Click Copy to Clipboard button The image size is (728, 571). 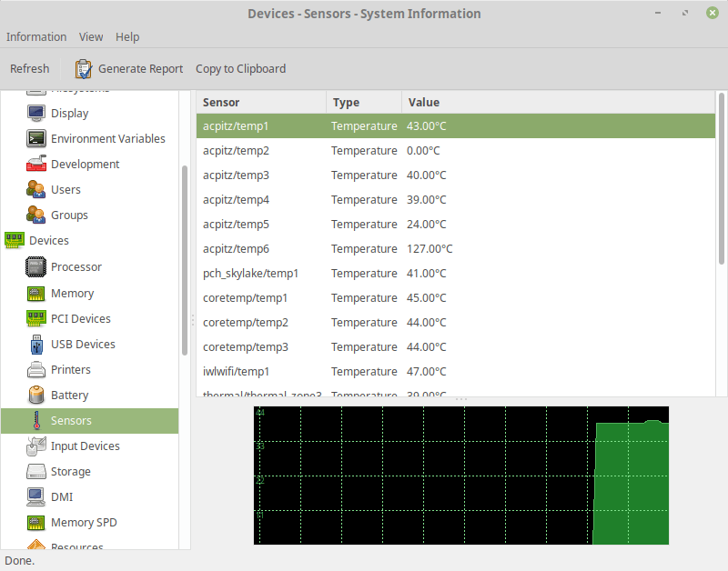pyautogui.click(x=240, y=68)
